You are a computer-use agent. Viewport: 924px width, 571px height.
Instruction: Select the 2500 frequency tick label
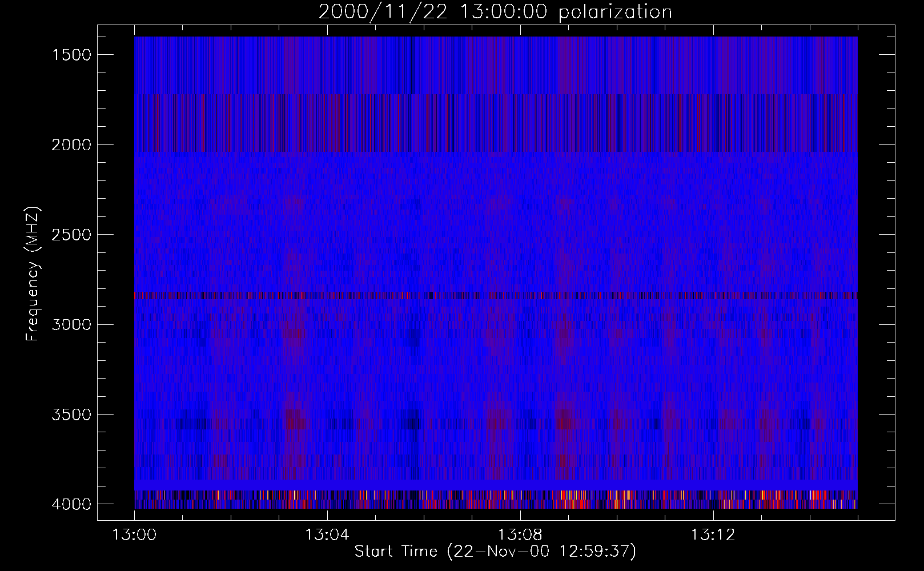tap(71, 235)
